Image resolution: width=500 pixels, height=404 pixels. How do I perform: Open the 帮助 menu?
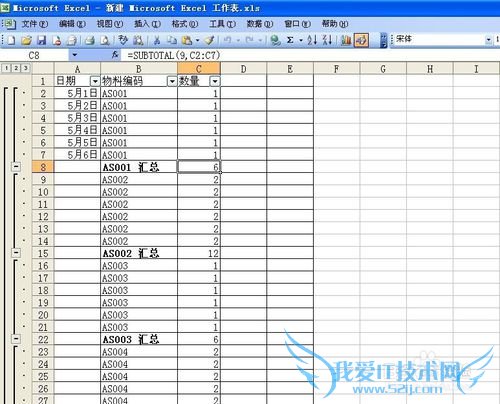coord(335,24)
